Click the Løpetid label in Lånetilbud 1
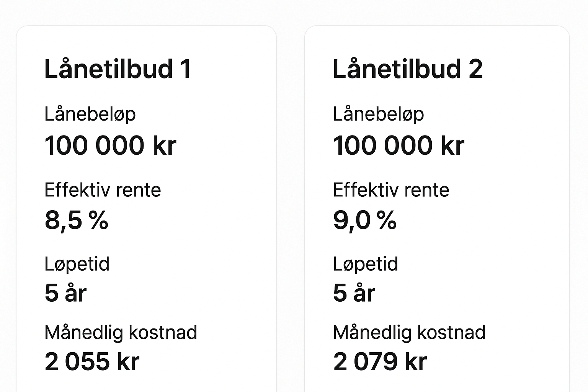 [x=77, y=264]
